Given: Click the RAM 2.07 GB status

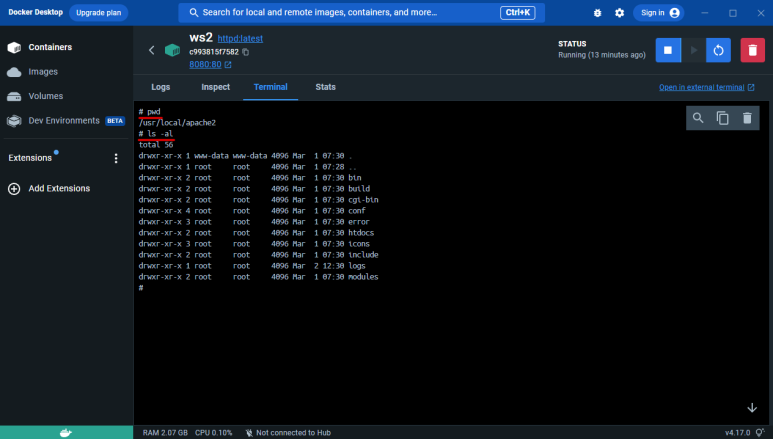Looking at the screenshot, I should [x=165, y=433].
